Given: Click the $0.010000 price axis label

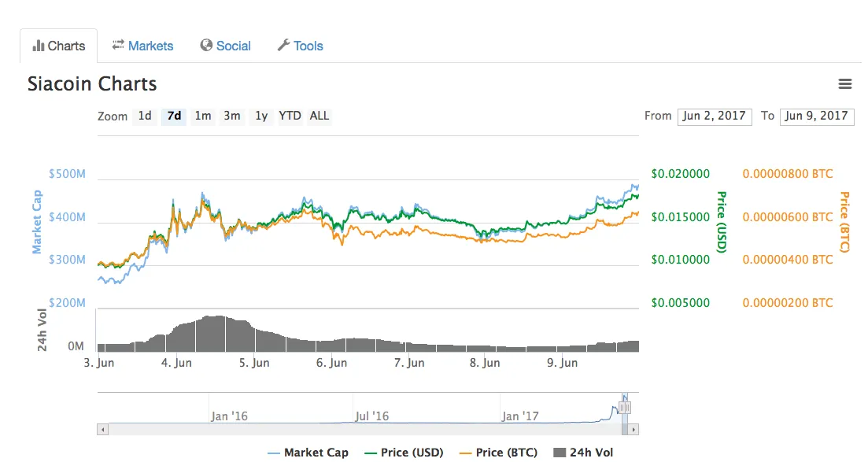Looking at the screenshot, I should click(681, 260).
